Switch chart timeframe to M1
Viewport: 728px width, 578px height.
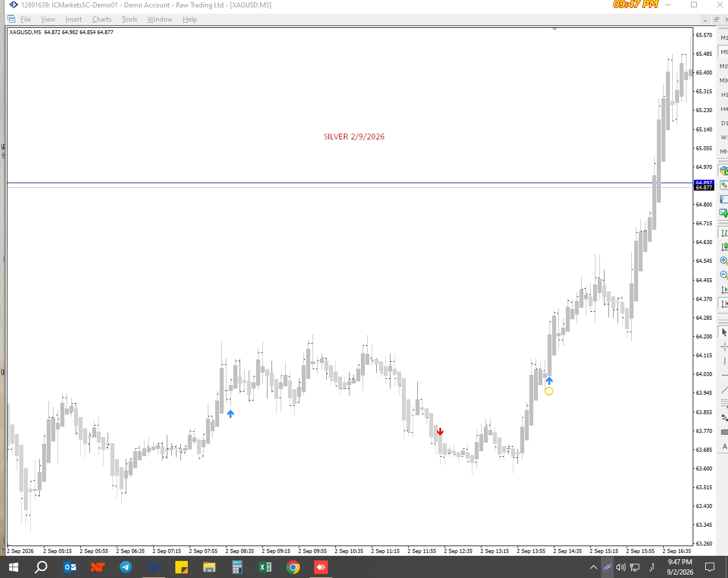point(724,38)
